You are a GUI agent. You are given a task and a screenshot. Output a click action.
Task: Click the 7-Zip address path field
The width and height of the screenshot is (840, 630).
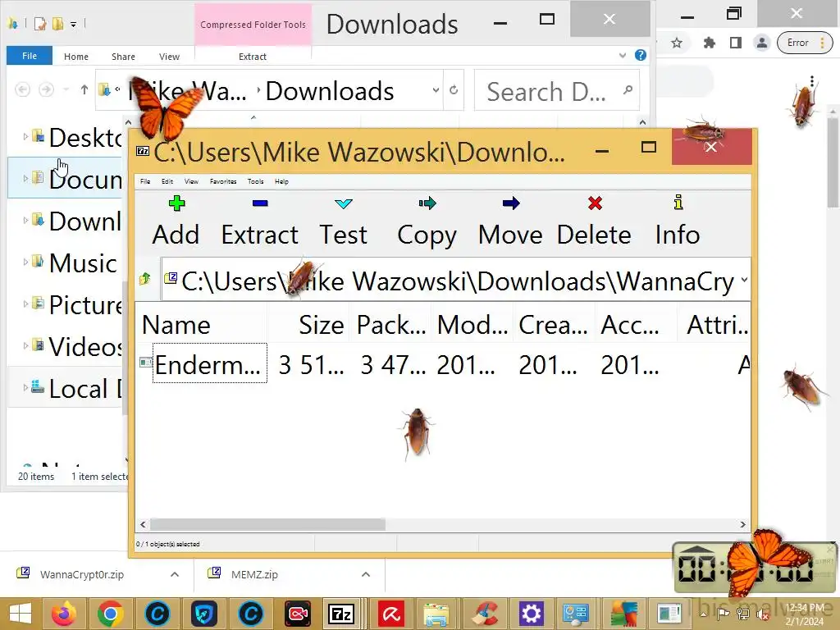point(455,281)
